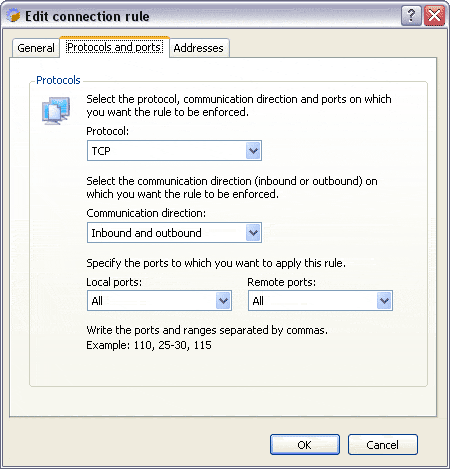The width and height of the screenshot is (450, 469).
Task: Expand the Remote ports dropdown arrow
Action: [x=384, y=301]
